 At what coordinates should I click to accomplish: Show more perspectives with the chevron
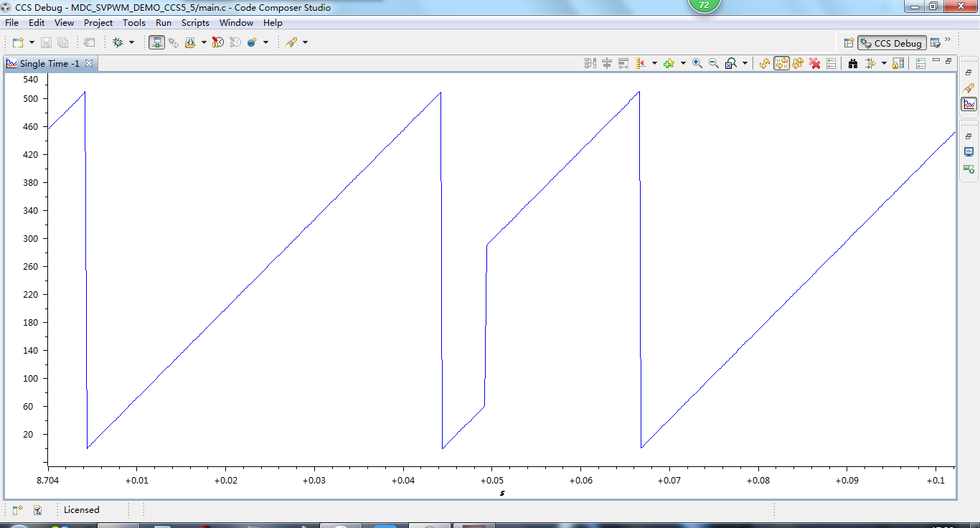[x=948, y=39]
